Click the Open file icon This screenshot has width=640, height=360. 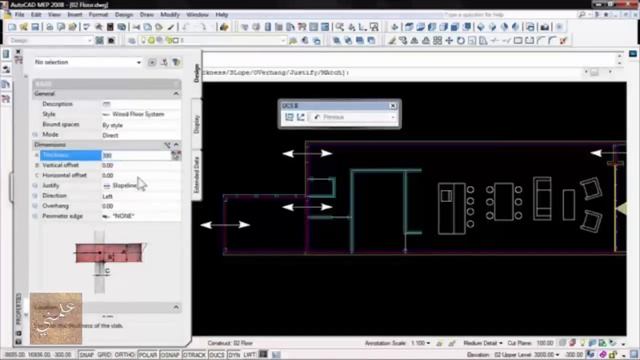(24, 27)
